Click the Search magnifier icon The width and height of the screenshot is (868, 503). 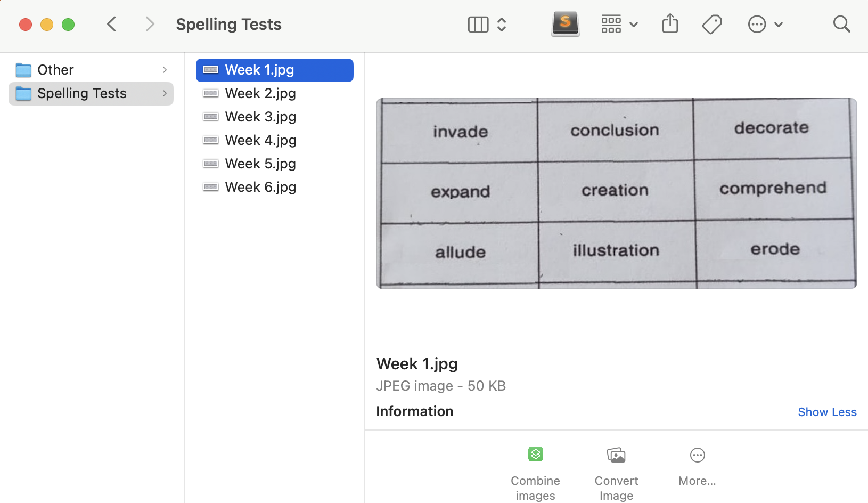[x=841, y=24]
